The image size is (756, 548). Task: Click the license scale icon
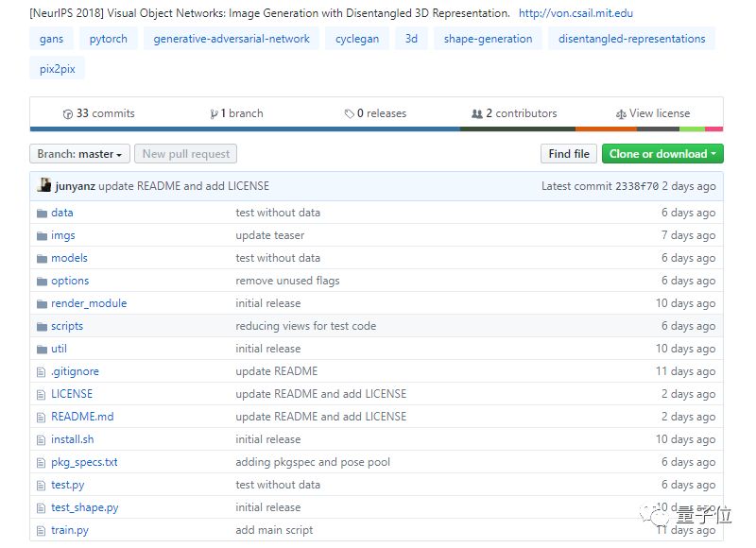click(x=621, y=113)
